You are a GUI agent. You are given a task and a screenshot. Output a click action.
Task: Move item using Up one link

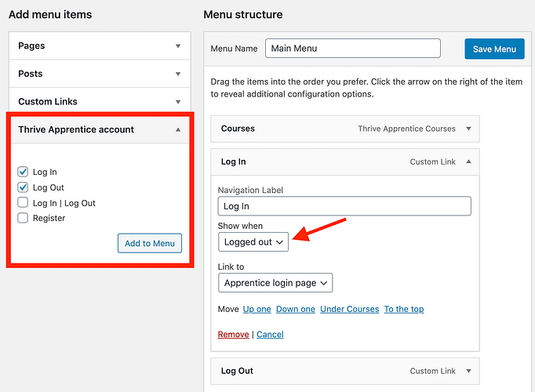257,309
